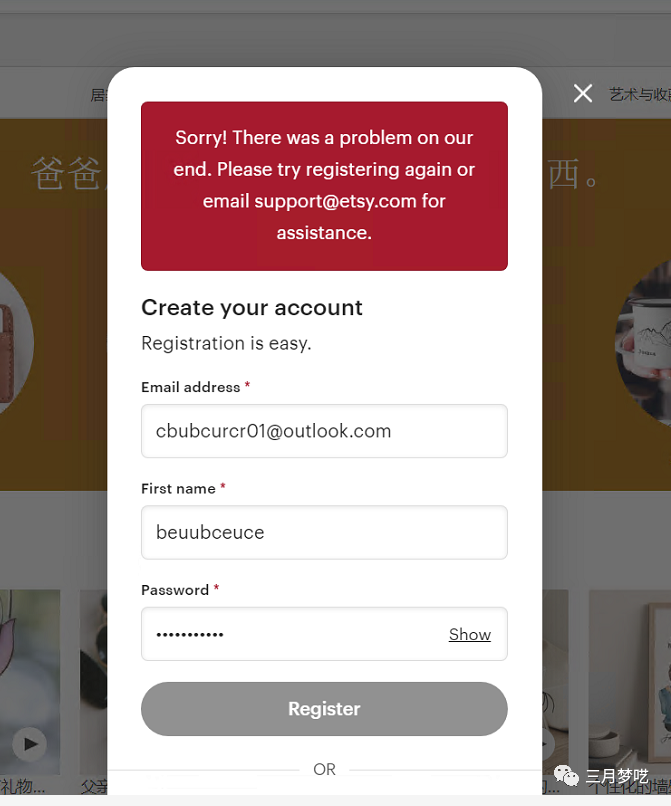The image size is (671, 806).
Task: Toggle password visibility with the Show link
Action: (469, 634)
